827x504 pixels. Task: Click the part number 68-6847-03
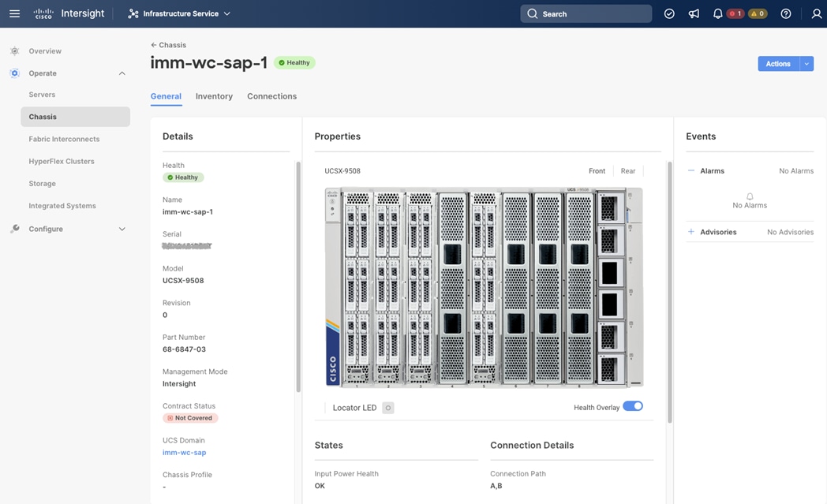click(184, 349)
